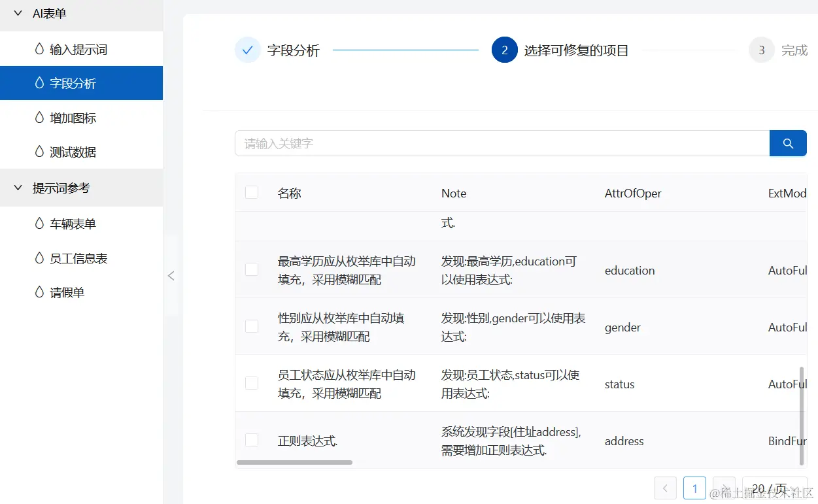The height and width of the screenshot is (504, 818).
Task: Click the name cell 性别应从枚举库中自动填充
Action: [341, 327]
